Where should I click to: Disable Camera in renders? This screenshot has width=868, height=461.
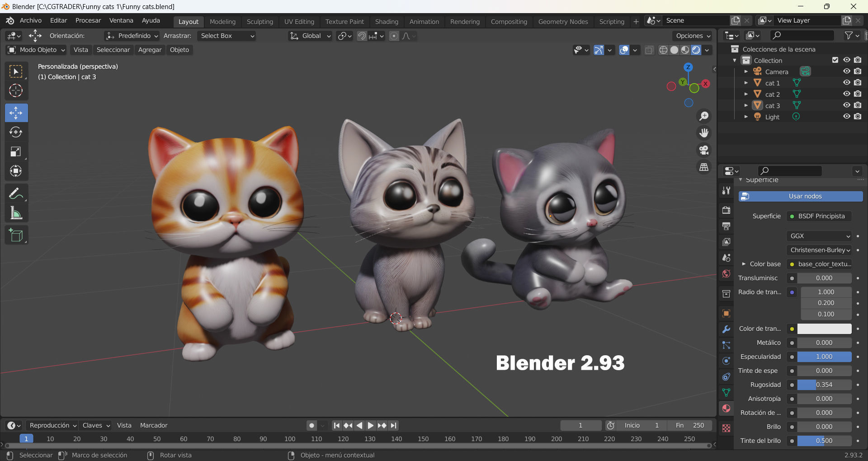pos(858,71)
